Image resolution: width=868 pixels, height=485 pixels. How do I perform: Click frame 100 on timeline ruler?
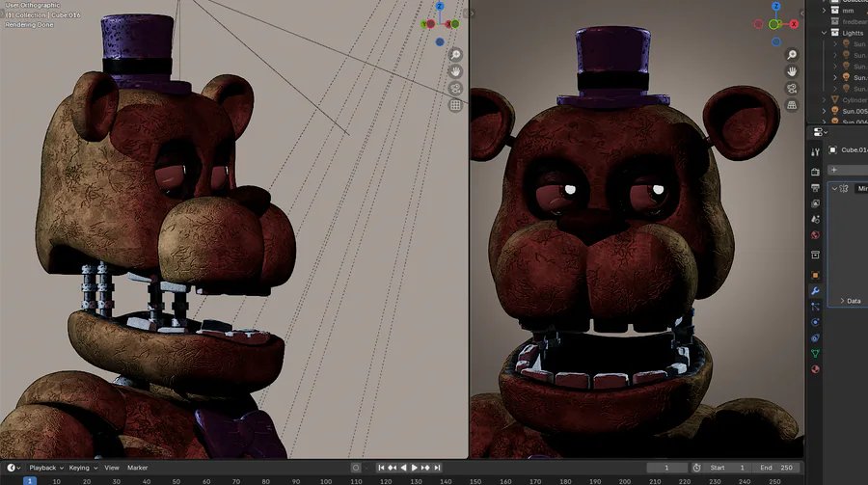pos(326,482)
